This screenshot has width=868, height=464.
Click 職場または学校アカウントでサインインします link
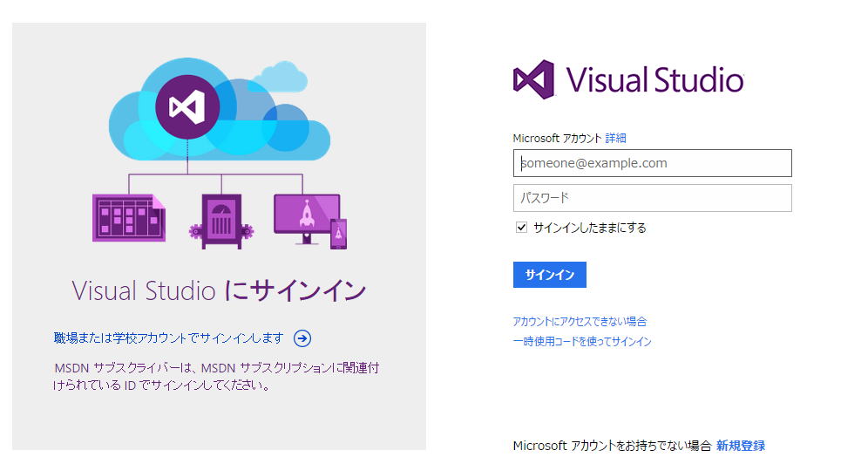tap(169, 338)
